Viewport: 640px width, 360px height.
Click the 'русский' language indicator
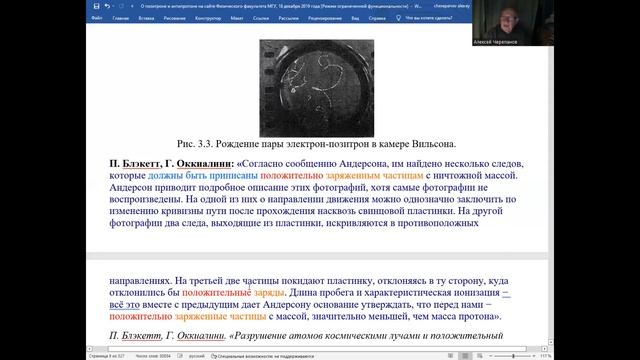click(197, 356)
